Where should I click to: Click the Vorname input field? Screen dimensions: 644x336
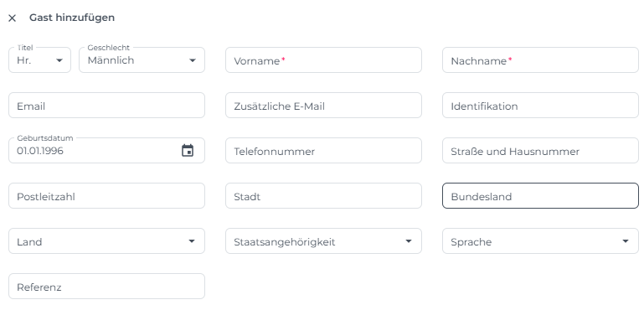pyautogui.click(x=323, y=60)
